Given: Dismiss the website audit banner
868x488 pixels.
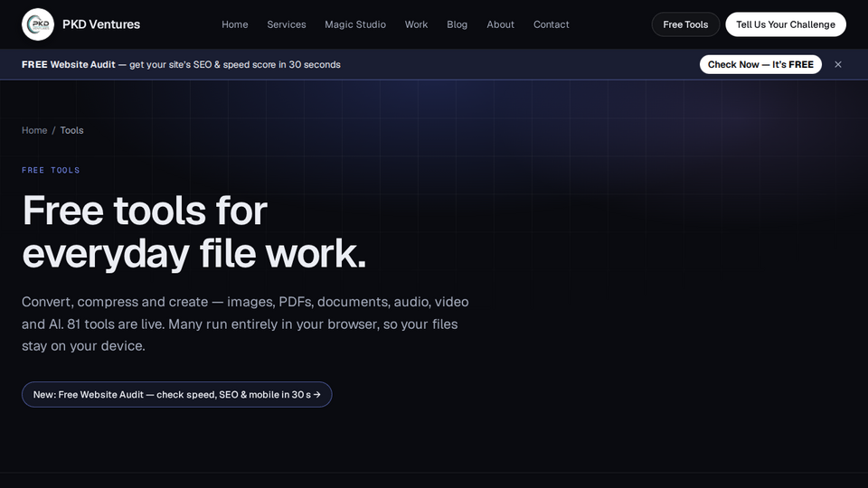Looking at the screenshot, I should click(x=838, y=64).
